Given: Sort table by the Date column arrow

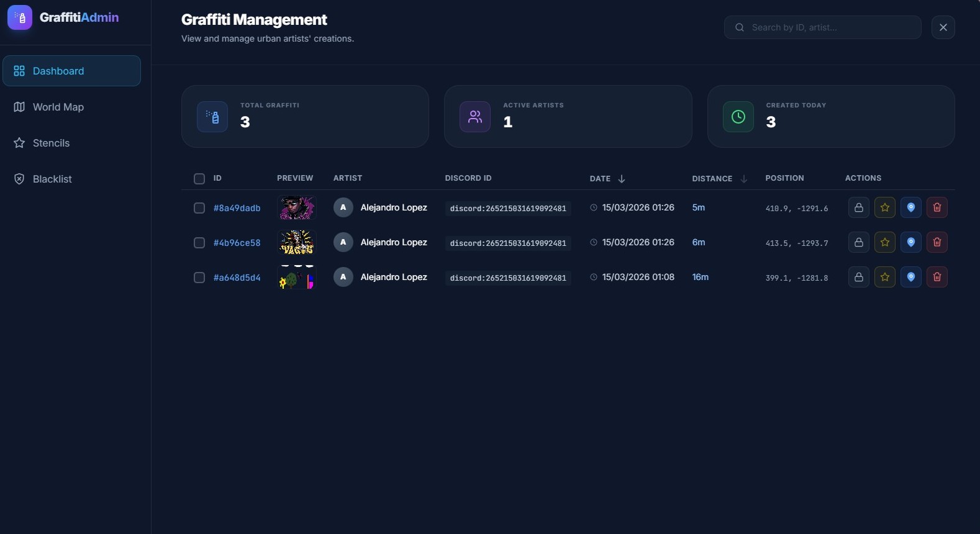Looking at the screenshot, I should pos(621,179).
